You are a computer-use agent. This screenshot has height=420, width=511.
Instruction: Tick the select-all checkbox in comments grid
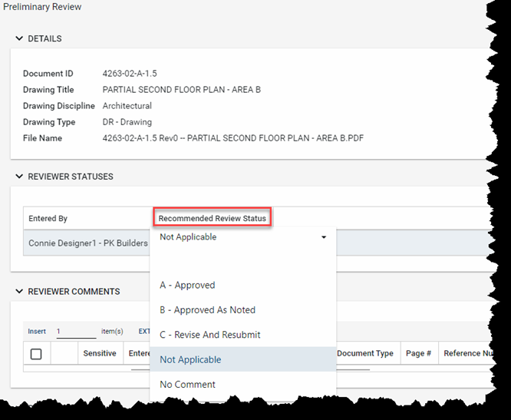(36, 354)
